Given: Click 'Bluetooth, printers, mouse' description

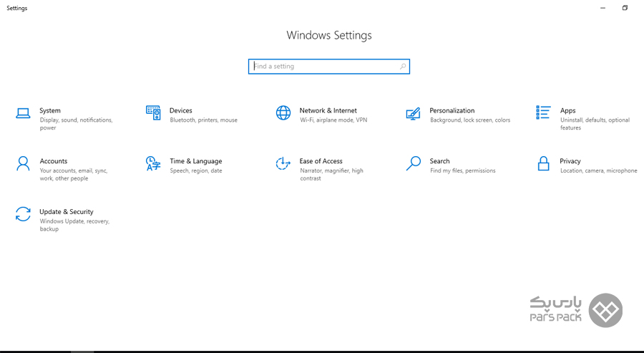Looking at the screenshot, I should point(203,120).
